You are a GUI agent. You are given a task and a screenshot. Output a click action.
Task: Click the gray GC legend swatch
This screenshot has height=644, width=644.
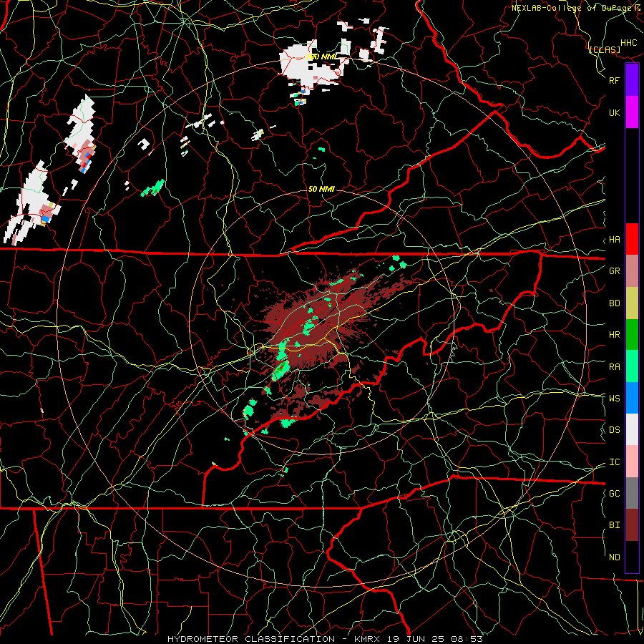tap(632, 493)
